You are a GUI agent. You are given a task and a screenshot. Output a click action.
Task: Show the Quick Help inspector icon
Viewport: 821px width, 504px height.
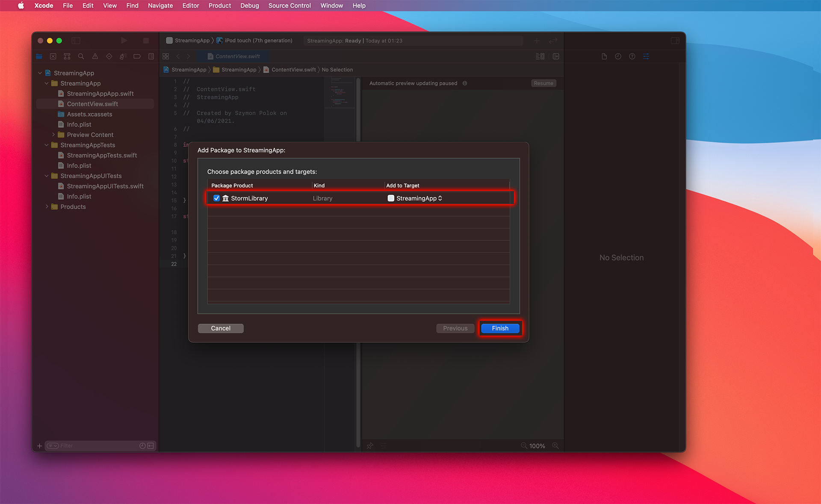(x=632, y=56)
